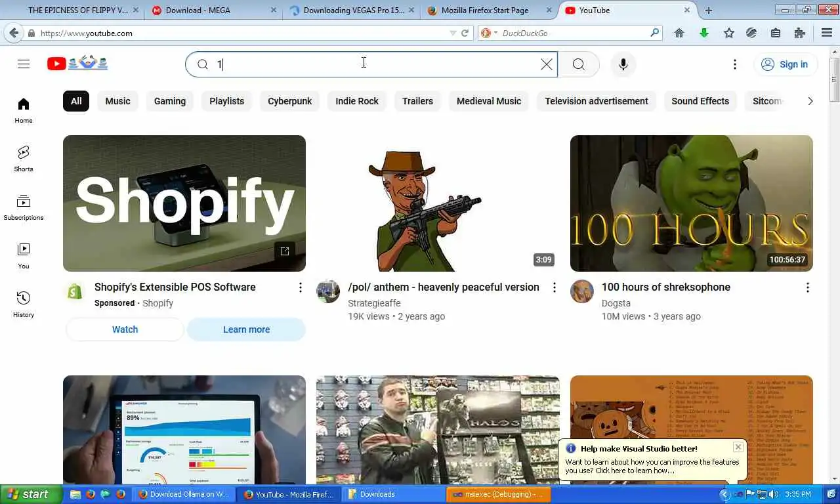Select the Music filter chip
This screenshot has height=504, width=840.
(x=117, y=101)
